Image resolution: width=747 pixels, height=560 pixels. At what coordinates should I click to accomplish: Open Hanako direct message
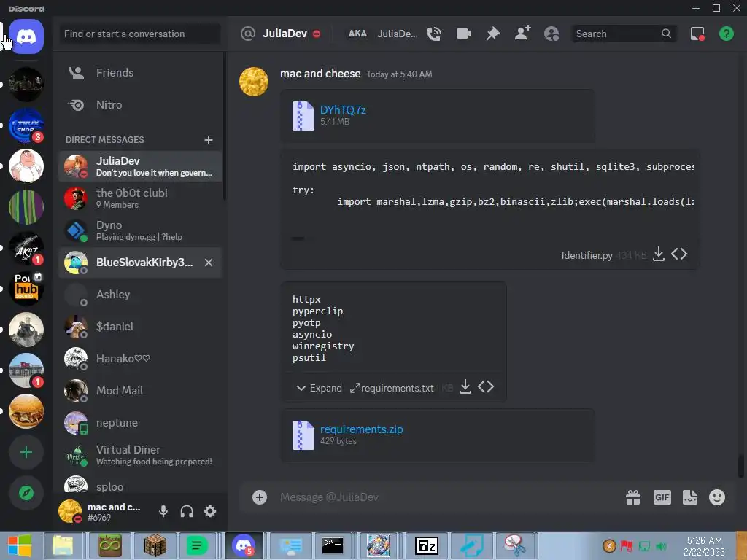(140, 359)
